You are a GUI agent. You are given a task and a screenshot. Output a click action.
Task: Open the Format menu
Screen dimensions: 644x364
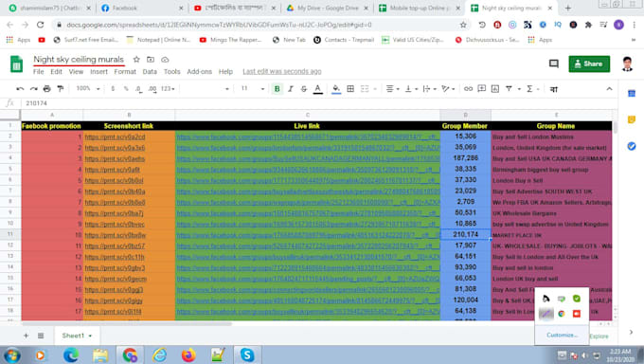125,71
